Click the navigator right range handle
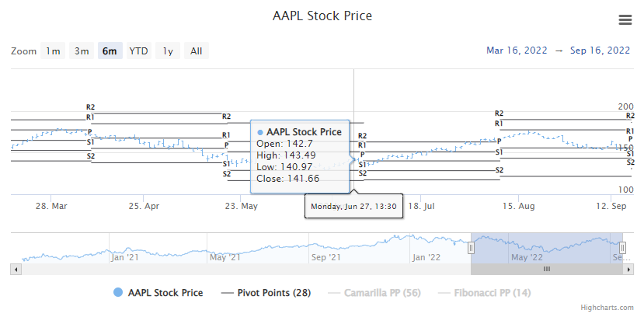The width and height of the screenshot is (644, 331). pyautogui.click(x=623, y=248)
